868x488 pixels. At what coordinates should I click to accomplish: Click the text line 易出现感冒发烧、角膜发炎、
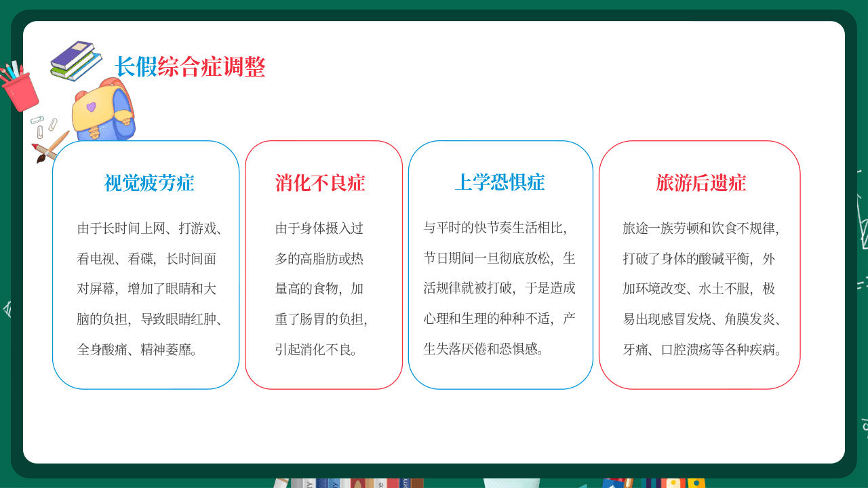(702, 320)
